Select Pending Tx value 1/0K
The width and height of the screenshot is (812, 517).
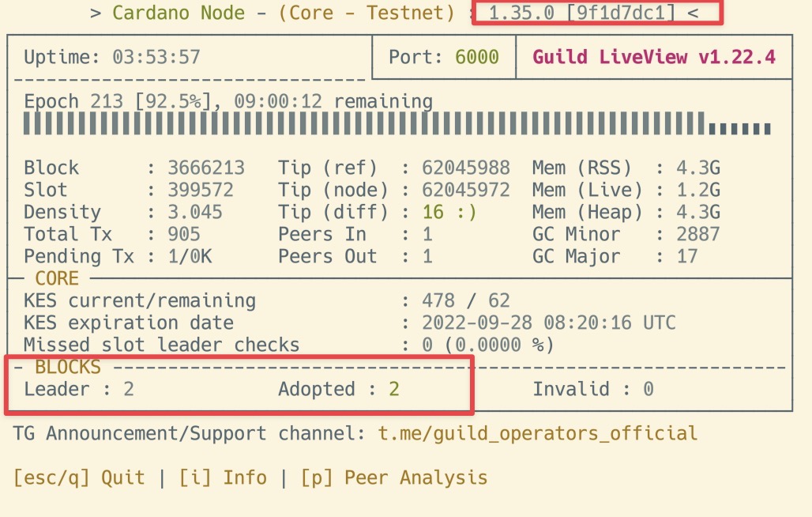(x=190, y=256)
